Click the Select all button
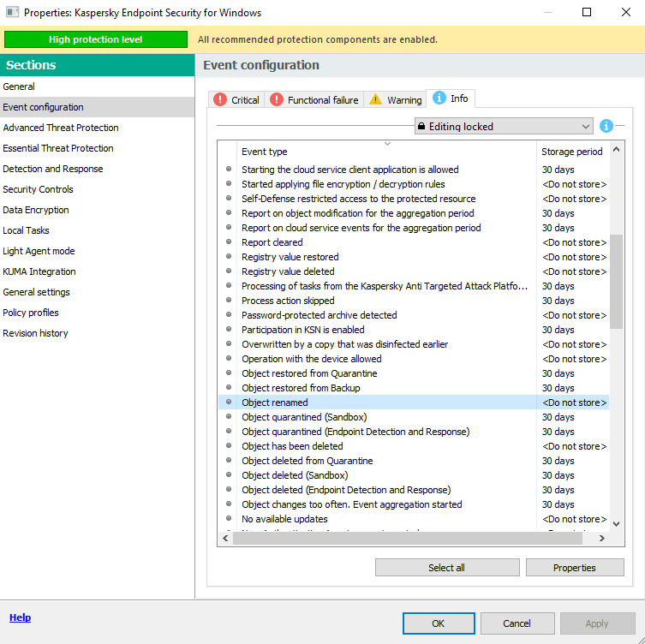645x644 pixels. 447,568
